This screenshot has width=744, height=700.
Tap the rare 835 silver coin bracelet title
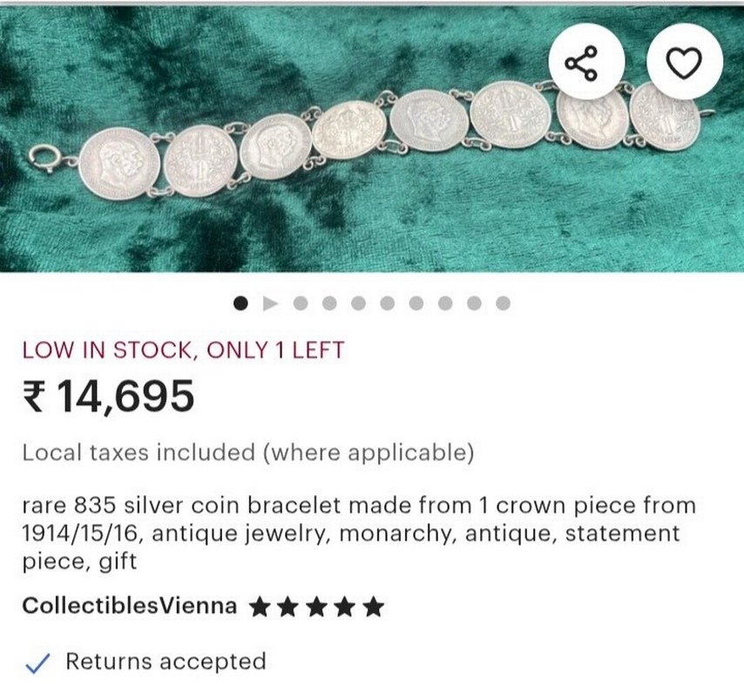pyautogui.click(x=358, y=533)
